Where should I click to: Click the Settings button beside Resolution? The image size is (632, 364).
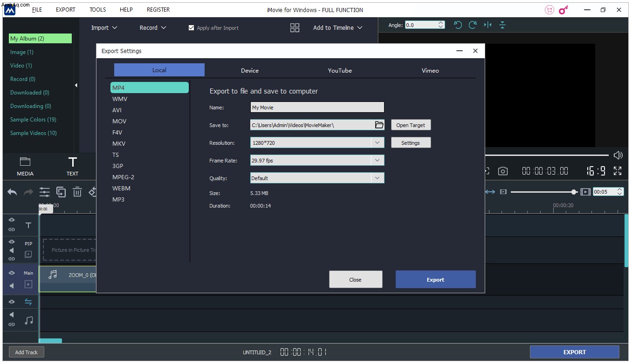point(411,143)
